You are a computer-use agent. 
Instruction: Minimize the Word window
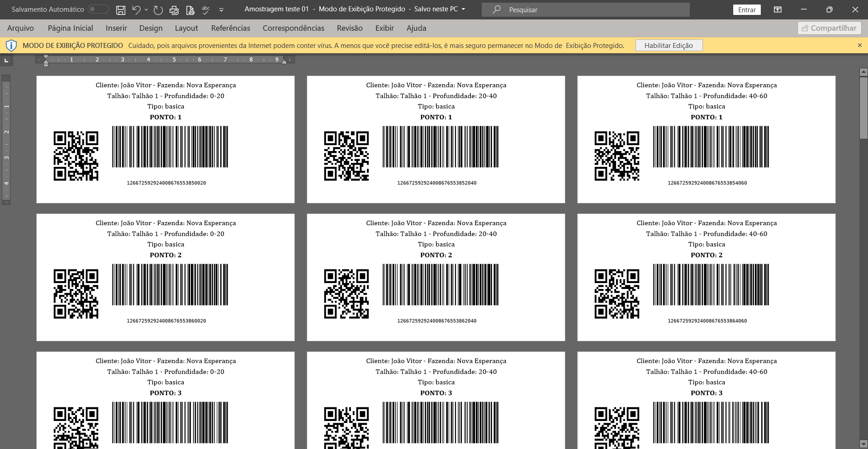tap(804, 9)
